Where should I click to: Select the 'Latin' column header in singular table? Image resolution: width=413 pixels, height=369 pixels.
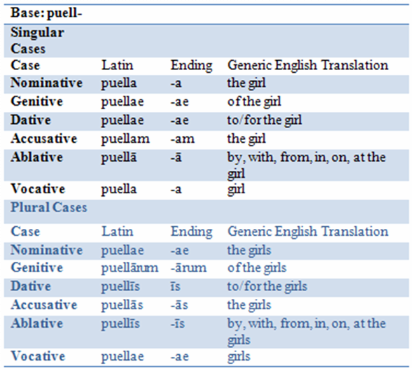117,65
